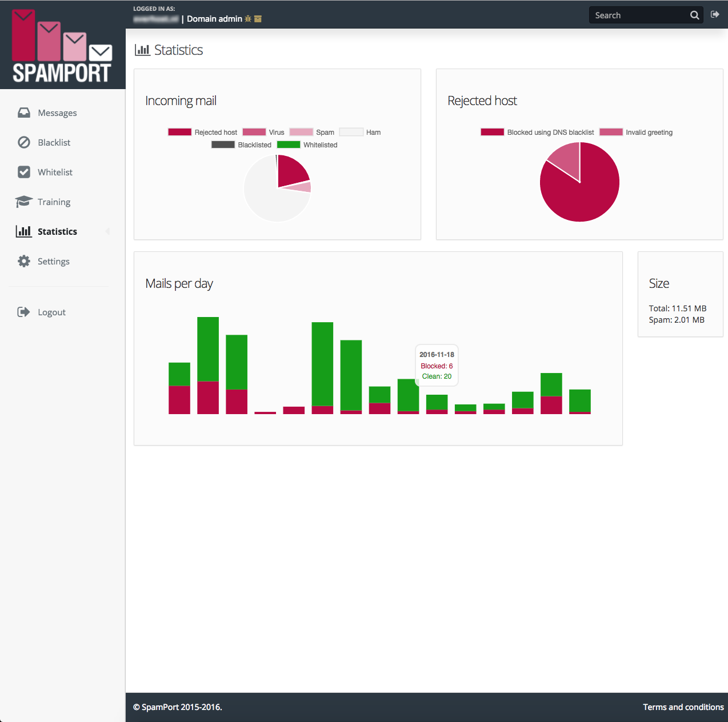
Task: Open Terms and conditions link
Action: [x=683, y=707]
